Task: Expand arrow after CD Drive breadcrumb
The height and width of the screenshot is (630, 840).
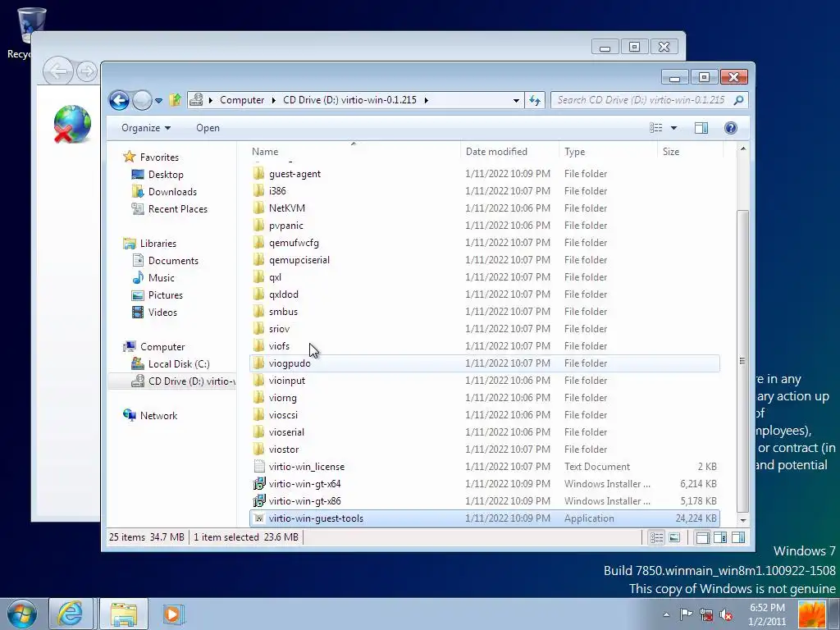Action: [x=426, y=100]
